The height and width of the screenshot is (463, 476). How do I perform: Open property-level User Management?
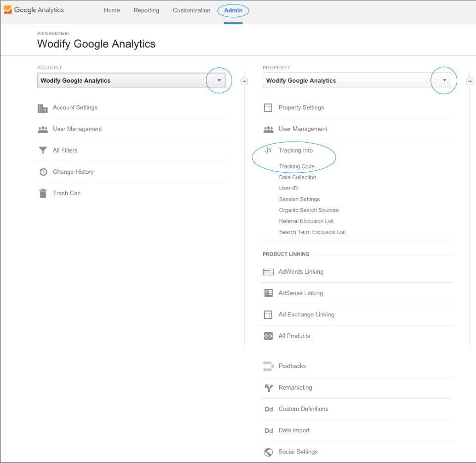[x=303, y=129]
